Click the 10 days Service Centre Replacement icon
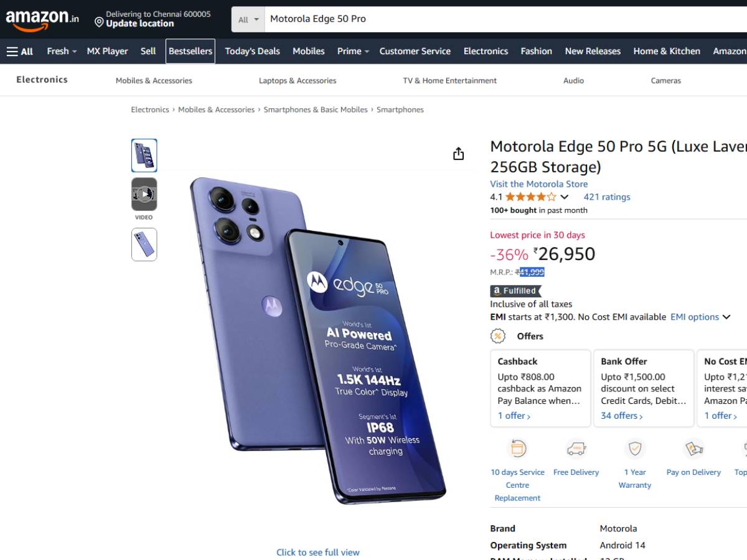Viewport: 747px width, 560px height. pyautogui.click(x=518, y=448)
